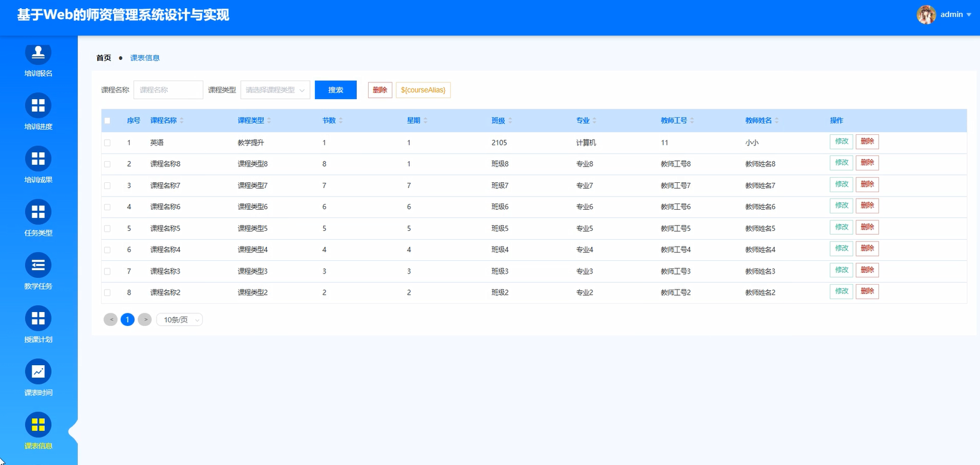This screenshot has width=980, height=465.
Task: Check the row for 课程名称5
Action: point(107,228)
